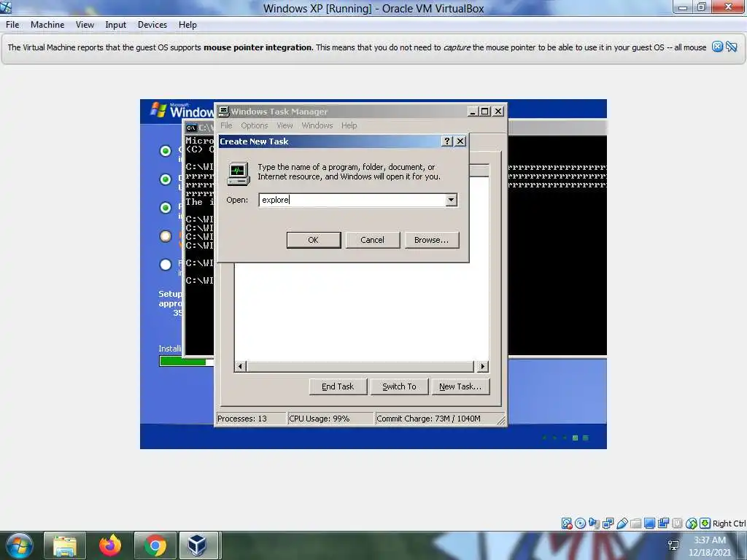The height and width of the screenshot is (560, 747).
Task: Click the Processes: 13 status text
Action: 242,419
